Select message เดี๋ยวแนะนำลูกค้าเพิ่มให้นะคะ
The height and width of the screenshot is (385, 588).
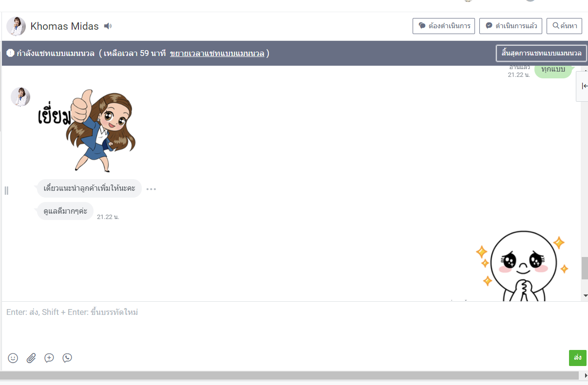89,188
